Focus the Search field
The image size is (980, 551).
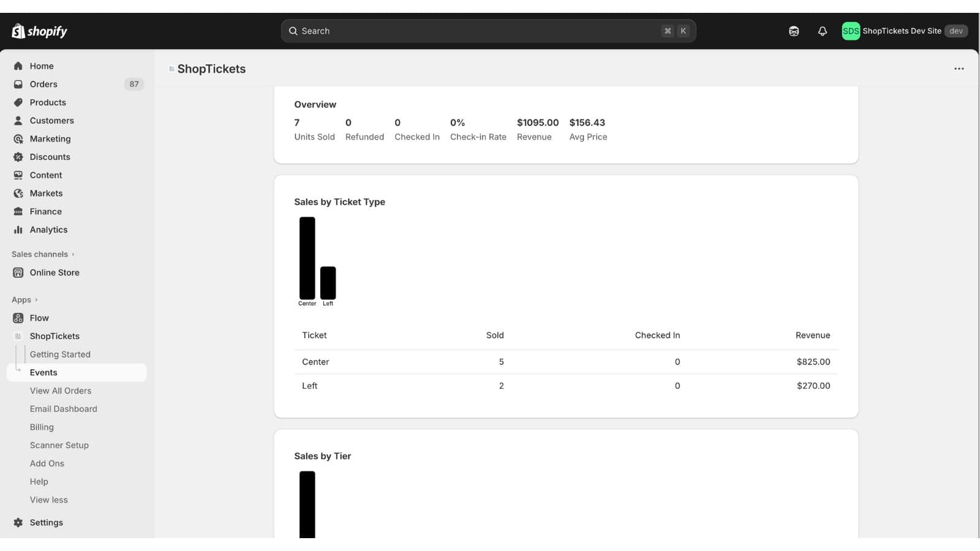tap(488, 31)
